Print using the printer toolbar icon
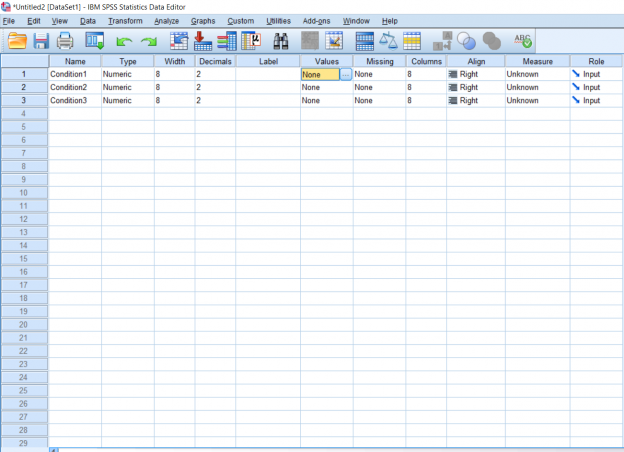This screenshot has height=452, width=624. coord(65,41)
